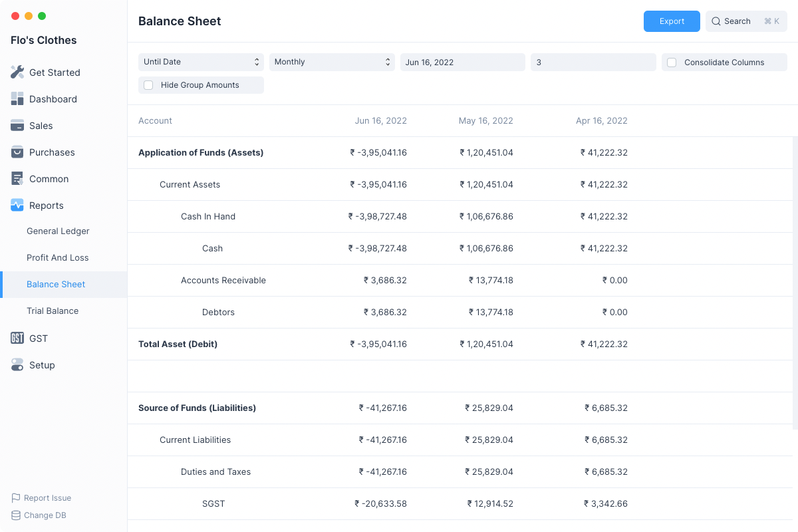The width and height of the screenshot is (798, 532).
Task: Click the Report Issue link
Action: pos(47,498)
